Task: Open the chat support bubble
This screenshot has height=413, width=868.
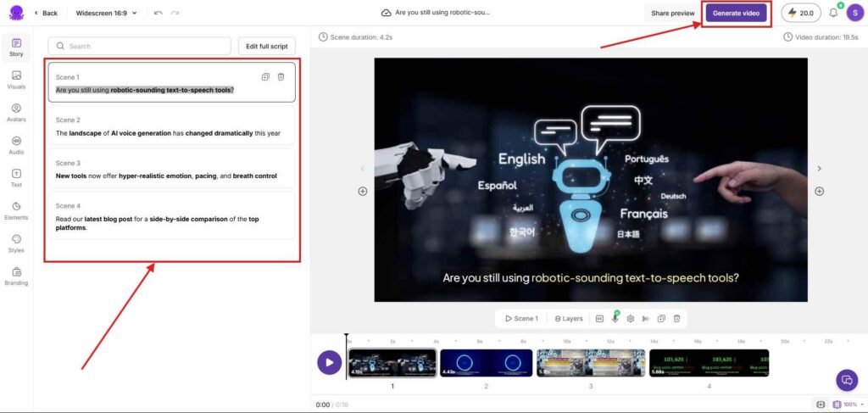Action: point(847,380)
